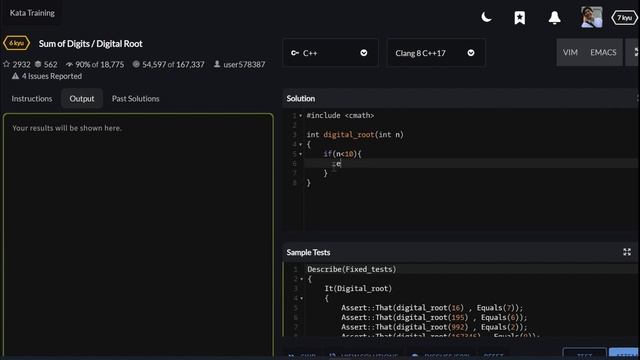Image resolution: width=640 pixels, height=360 pixels.
Task: Collapse fold arrow at sample tests line 4
Action: pyautogui.click(x=302, y=298)
